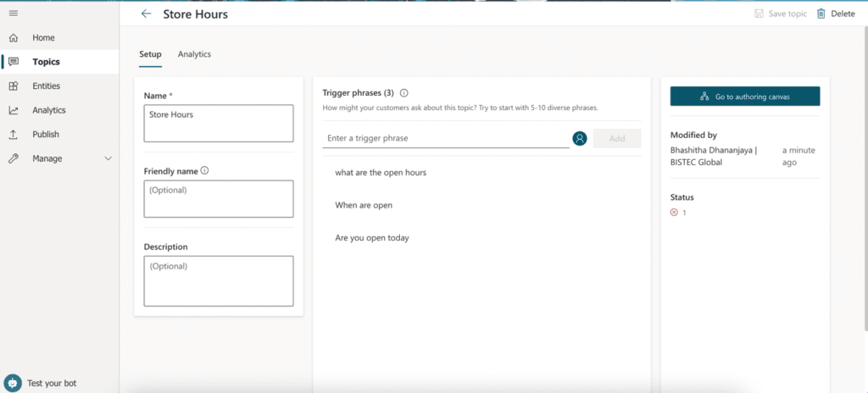Select phrase 'When are open'

click(x=364, y=205)
